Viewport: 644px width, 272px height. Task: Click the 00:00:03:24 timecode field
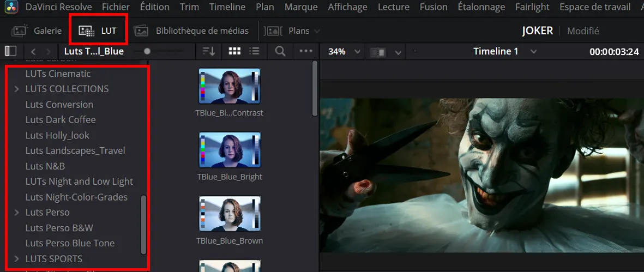click(614, 52)
